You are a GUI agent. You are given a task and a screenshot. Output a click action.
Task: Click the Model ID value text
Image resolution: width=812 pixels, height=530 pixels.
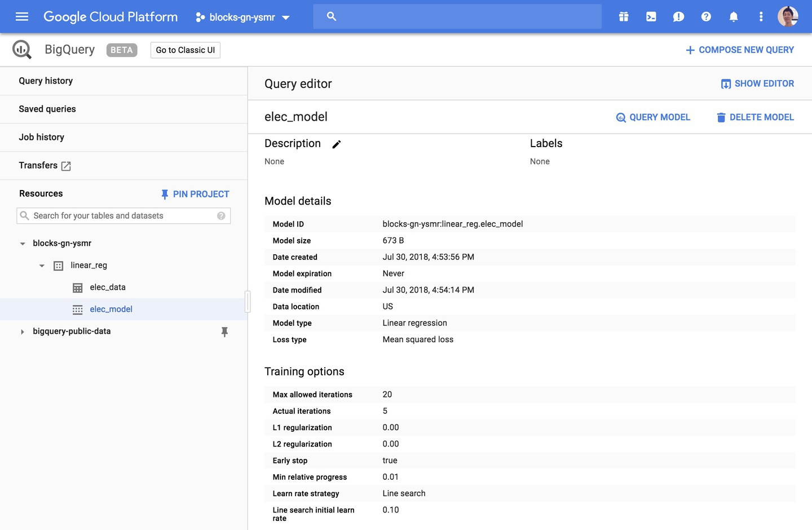[453, 224]
